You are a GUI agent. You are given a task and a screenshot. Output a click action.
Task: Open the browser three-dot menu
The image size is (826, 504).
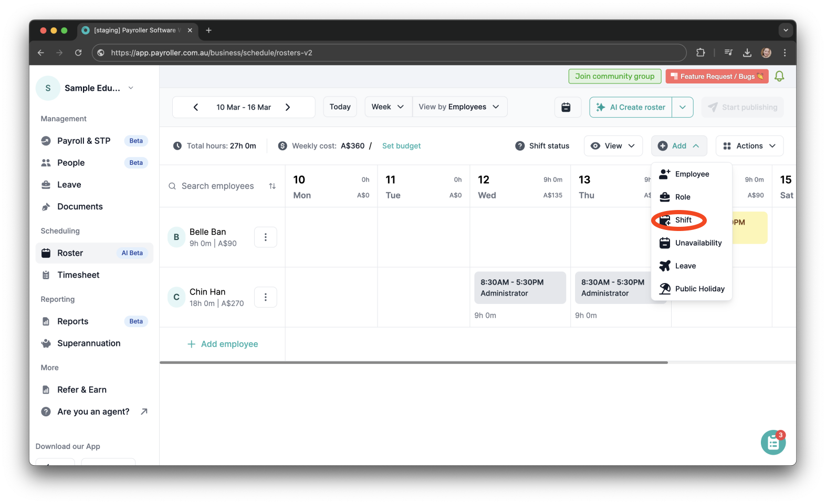(785, 52)
